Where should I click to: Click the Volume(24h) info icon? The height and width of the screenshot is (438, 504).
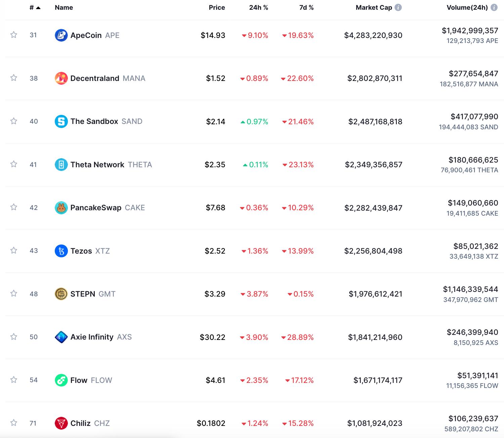(x=494, y=7)
